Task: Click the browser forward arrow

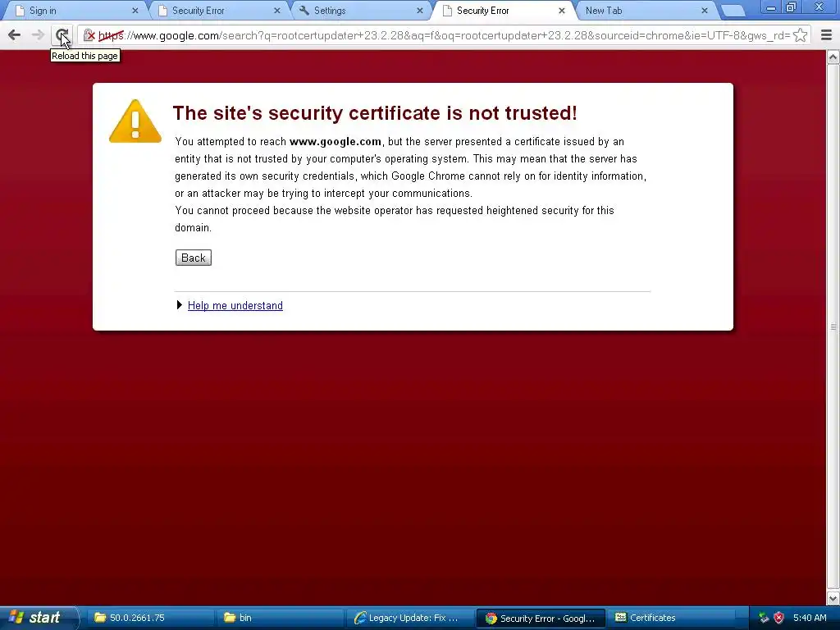Action: coord(38,35)
